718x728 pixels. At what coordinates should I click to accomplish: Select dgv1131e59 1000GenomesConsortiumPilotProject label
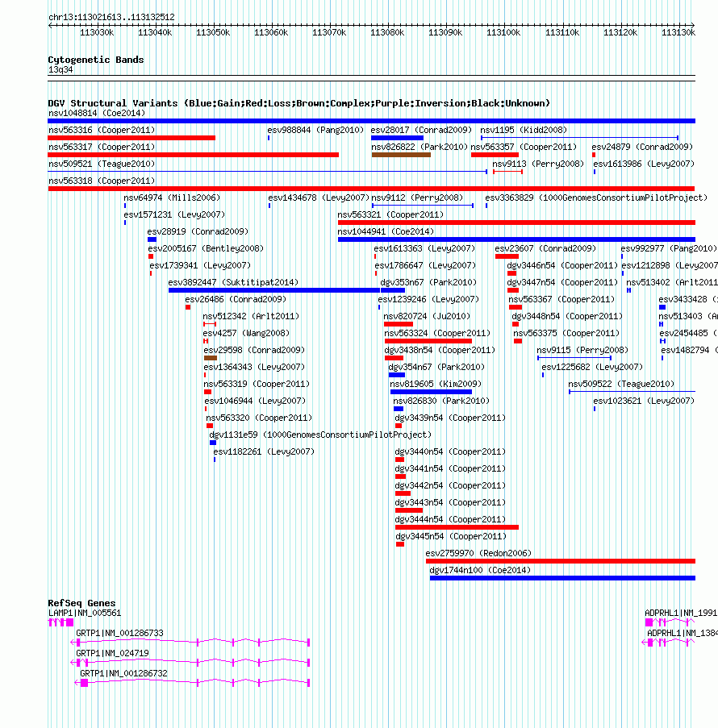point(320,435)
